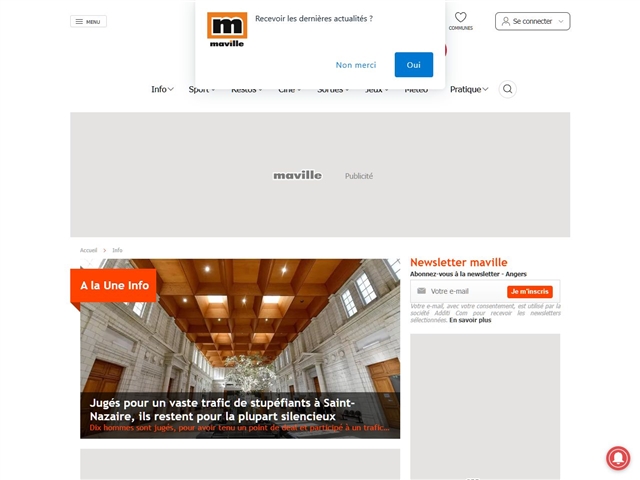Click the red notification bell icon
This screenshot has height=480, width=640.
click(x=618, y=458)
